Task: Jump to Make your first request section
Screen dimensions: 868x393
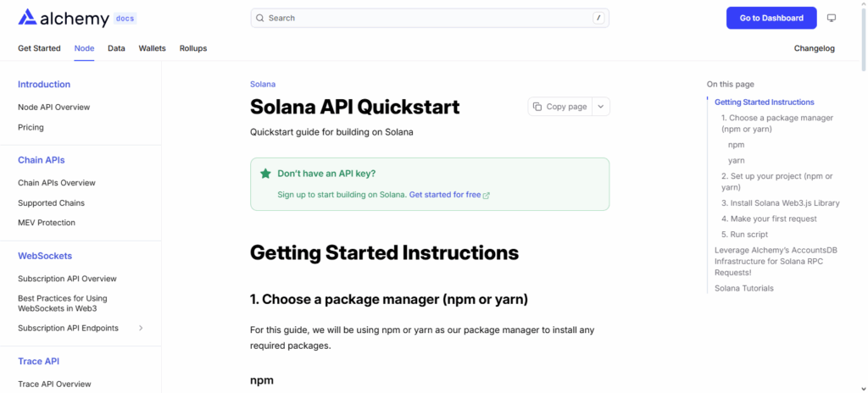Action: pos(769,219)
